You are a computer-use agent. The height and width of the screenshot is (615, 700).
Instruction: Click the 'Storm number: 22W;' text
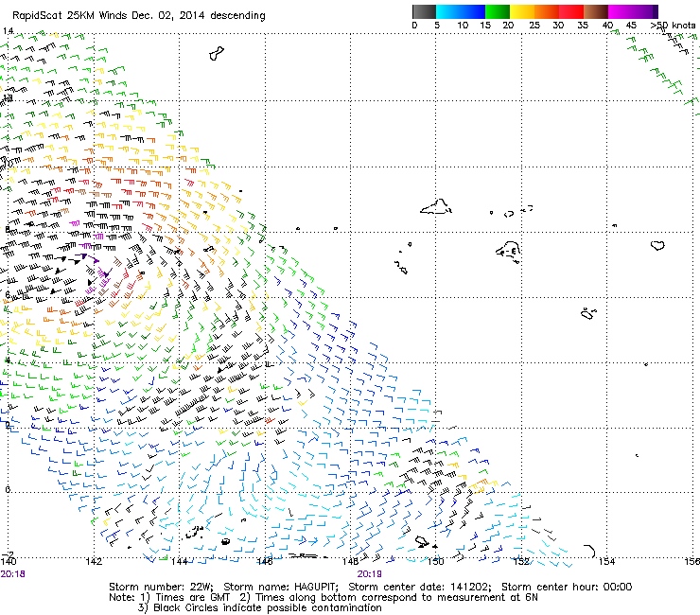click(161, 587)
